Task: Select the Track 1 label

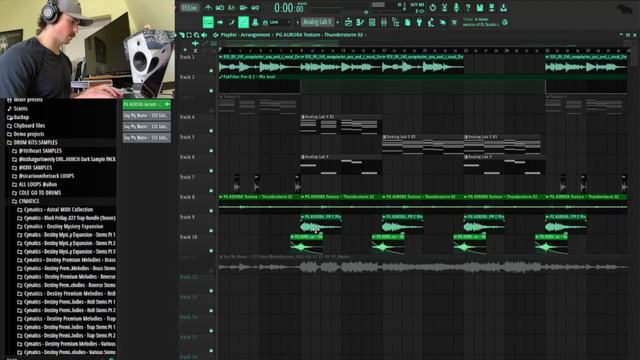Action: click(187, 57)
